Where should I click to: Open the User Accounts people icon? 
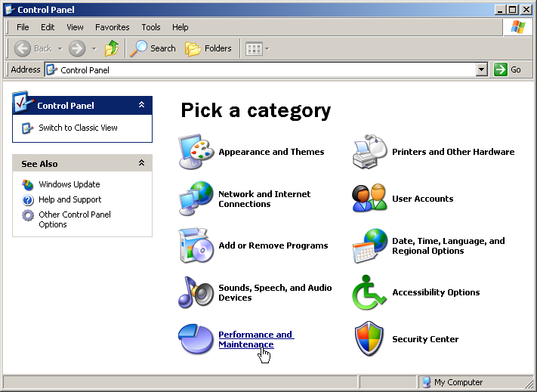pos(370,199)
